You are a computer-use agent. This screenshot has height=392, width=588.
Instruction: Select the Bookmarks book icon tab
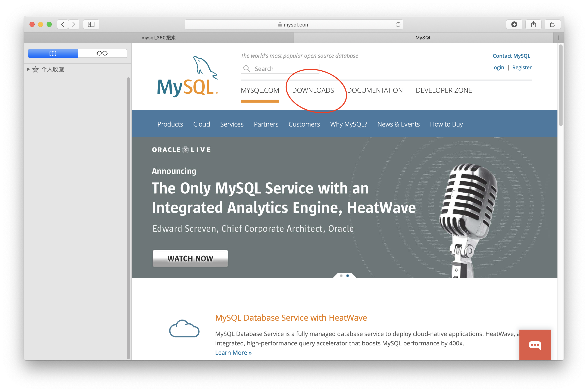53,53
